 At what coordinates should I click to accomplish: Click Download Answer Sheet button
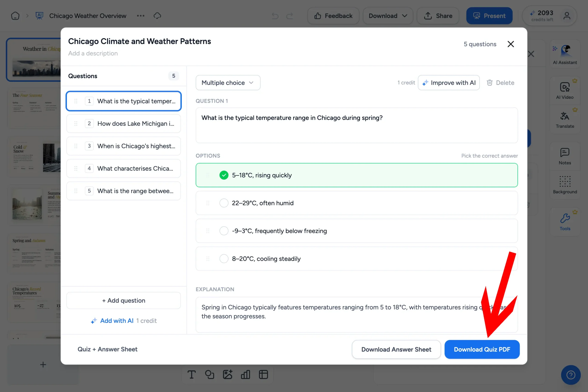(396, 349)
